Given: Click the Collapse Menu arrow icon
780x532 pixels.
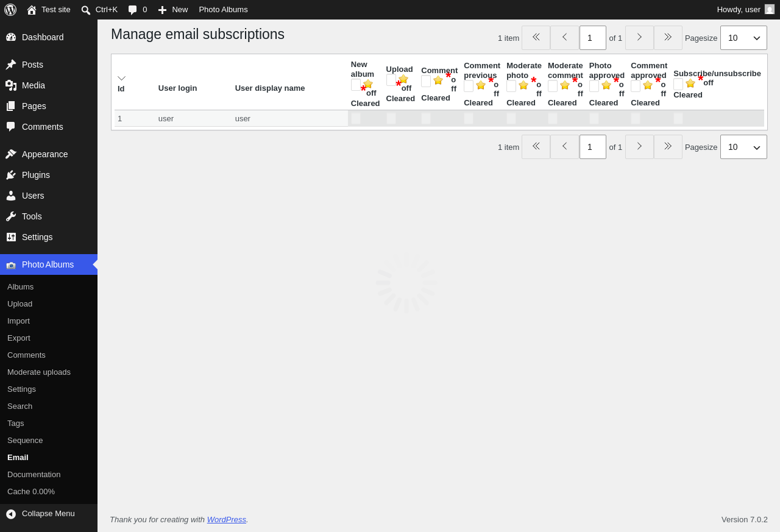Looking at the screenshot, I should [x=11, y=514].
